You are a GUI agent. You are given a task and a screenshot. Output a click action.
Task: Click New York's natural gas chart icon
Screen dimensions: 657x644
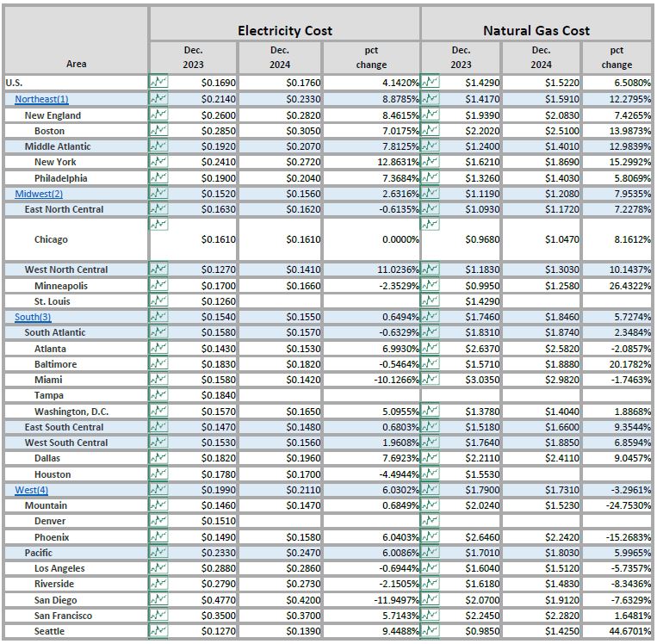point(431,162)
